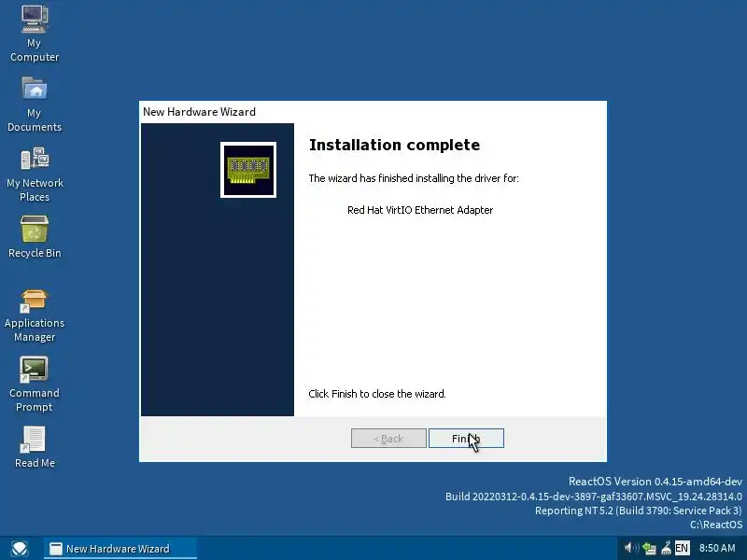
Task: Click the Installation complete heading
Action: coord(394,145)
